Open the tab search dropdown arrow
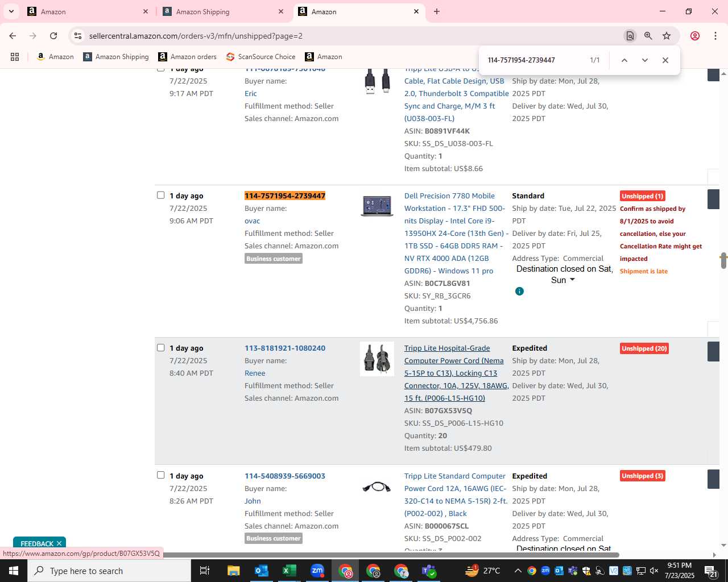Image resolution: width=728 pixels, height=582 pixels. (11, 11)
